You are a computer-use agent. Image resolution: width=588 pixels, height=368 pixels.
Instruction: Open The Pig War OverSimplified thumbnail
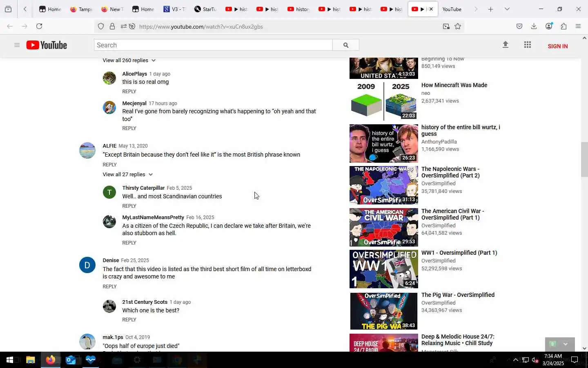384,311
